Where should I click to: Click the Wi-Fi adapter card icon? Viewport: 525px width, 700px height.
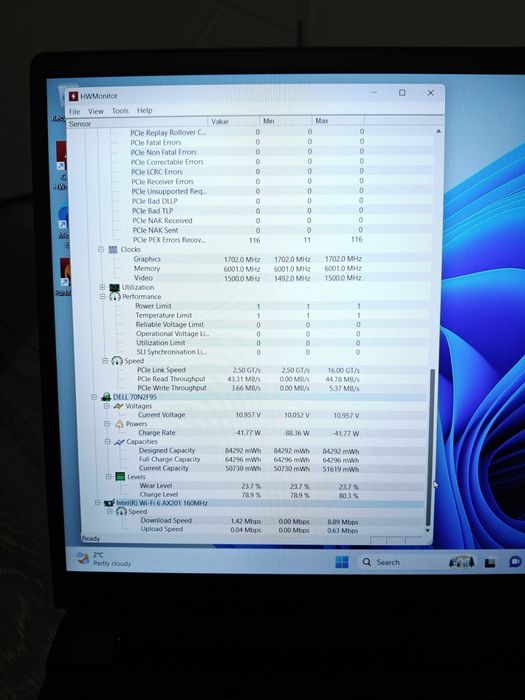[109, 503]
